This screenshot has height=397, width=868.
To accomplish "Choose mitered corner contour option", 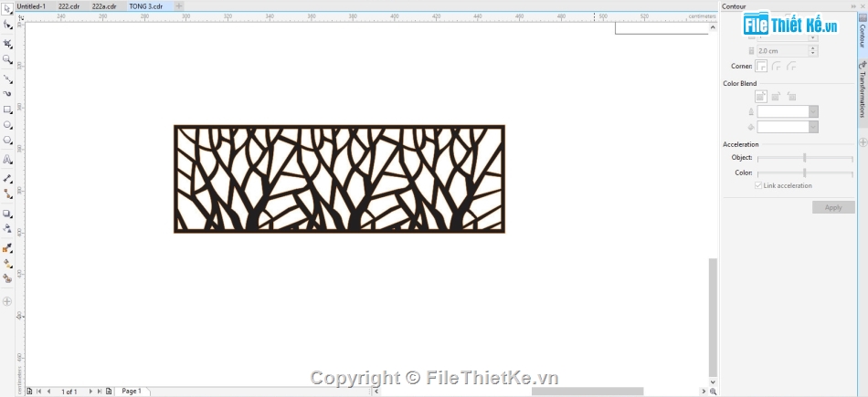I will (x=761, y=66).
